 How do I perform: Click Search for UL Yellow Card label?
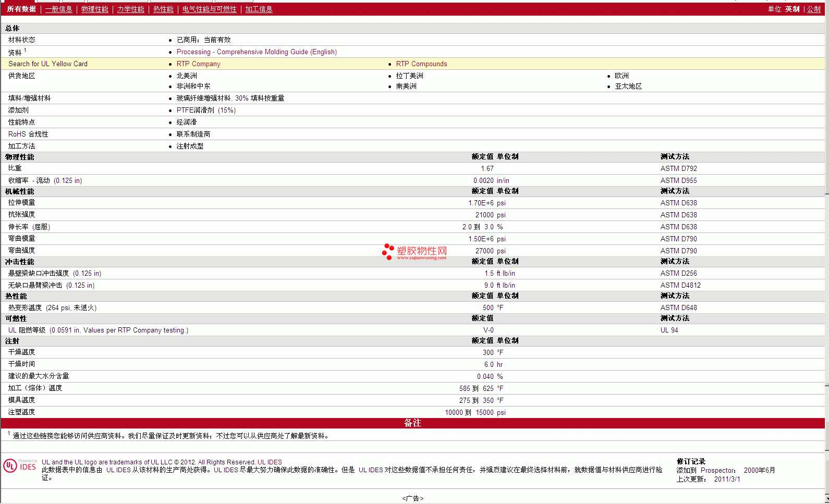tap(48, 64)
